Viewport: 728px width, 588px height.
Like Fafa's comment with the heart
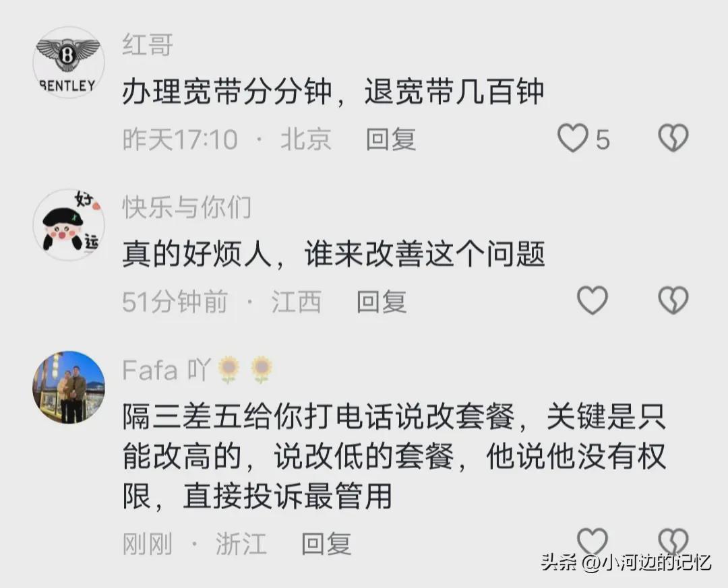tap(593, 541)
